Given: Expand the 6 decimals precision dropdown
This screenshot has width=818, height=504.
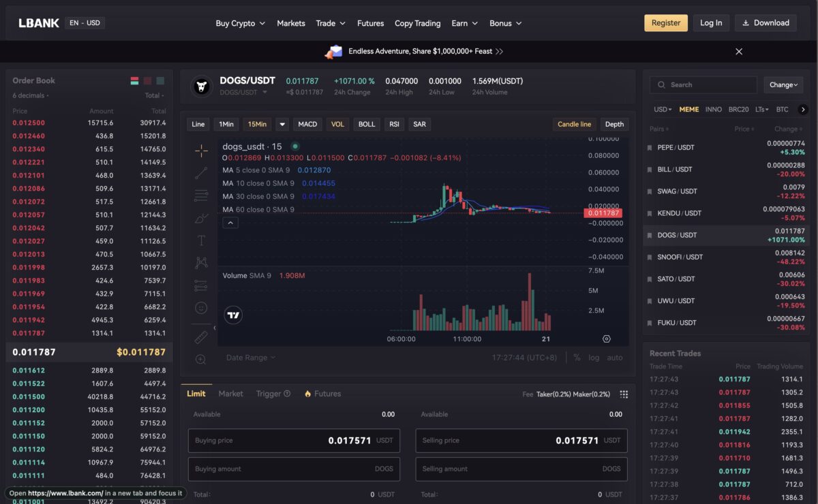Looking at the screenshot, I should [x=31, y=95].
